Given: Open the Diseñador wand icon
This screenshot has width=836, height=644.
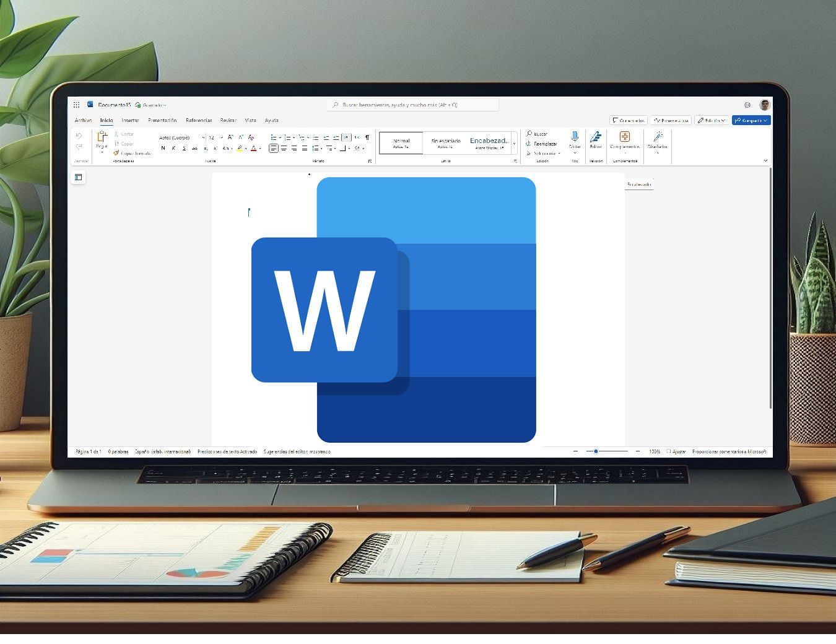Looking at the screenshot, I should pos(658,136).
